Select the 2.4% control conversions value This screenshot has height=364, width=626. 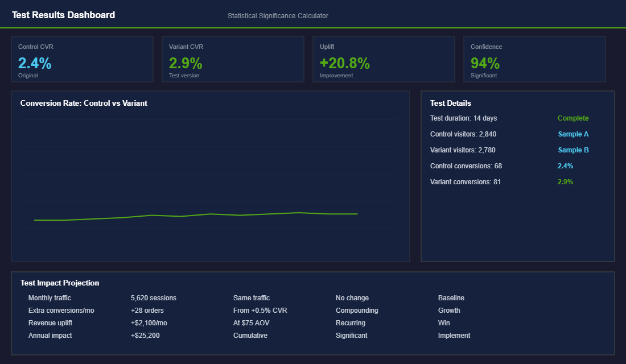click(x=565, y=166)
